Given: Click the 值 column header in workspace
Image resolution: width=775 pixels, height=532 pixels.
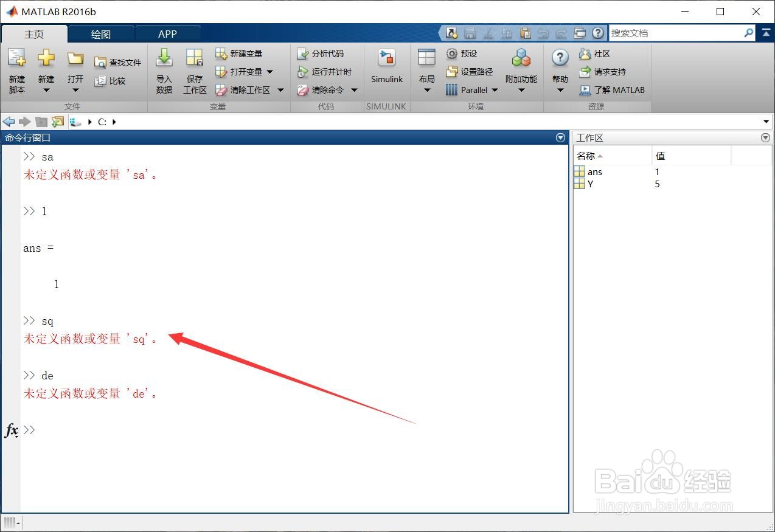Looking at the screenshot, I should (x=691, y=156).
